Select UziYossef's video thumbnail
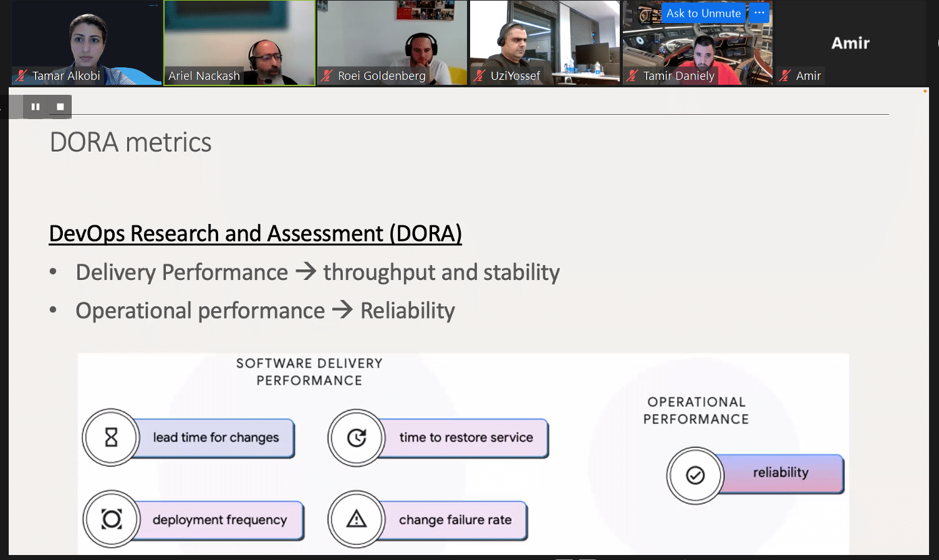939x560 pixels. tap(545, 42)
